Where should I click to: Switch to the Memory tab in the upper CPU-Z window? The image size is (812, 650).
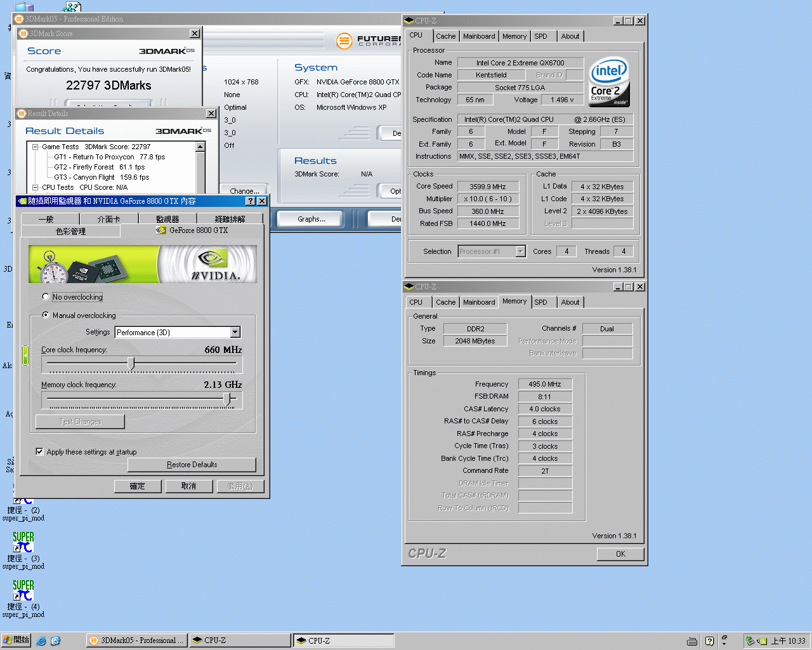pos(514,36)
